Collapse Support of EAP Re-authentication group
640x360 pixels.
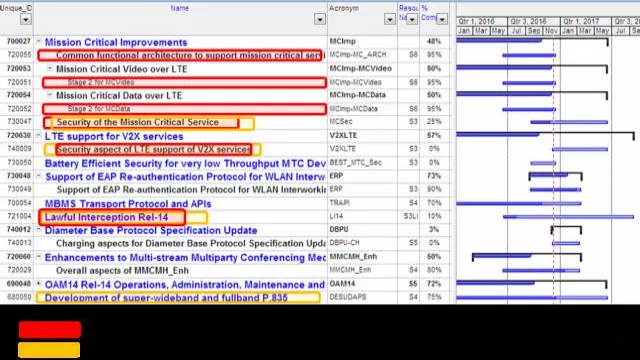point(38,176)
